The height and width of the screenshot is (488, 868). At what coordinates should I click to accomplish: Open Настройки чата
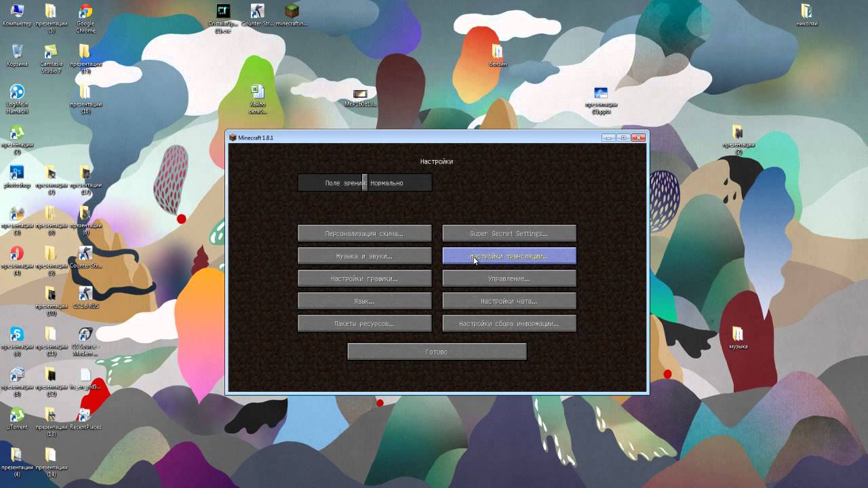[x=509, y=301]
